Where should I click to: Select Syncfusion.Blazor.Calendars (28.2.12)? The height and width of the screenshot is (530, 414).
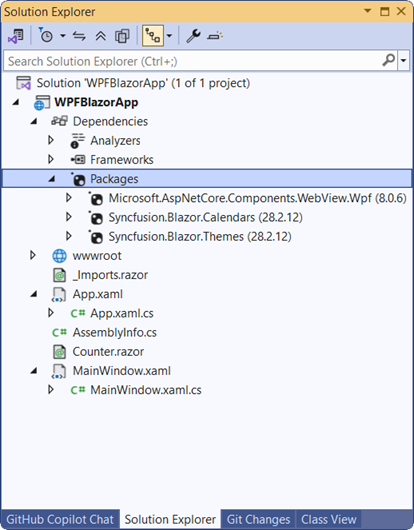205,217
